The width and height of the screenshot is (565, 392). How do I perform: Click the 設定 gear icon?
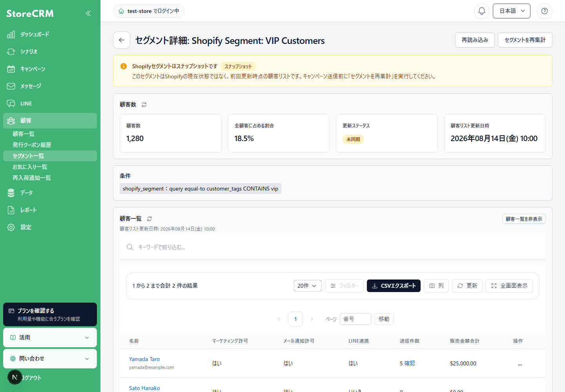11,227
